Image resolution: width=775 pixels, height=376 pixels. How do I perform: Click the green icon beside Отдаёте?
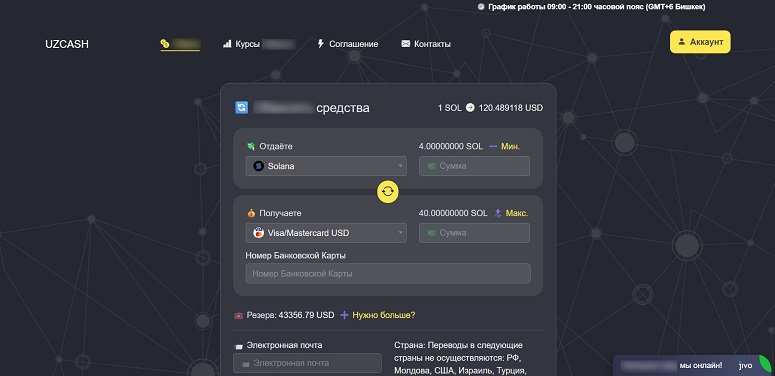[252, 146]
